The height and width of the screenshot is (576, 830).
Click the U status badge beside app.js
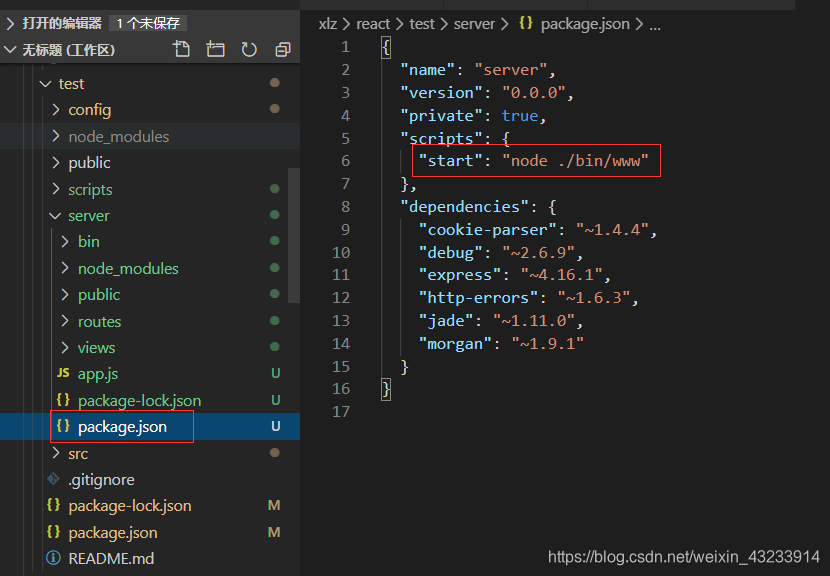[276, 373]
